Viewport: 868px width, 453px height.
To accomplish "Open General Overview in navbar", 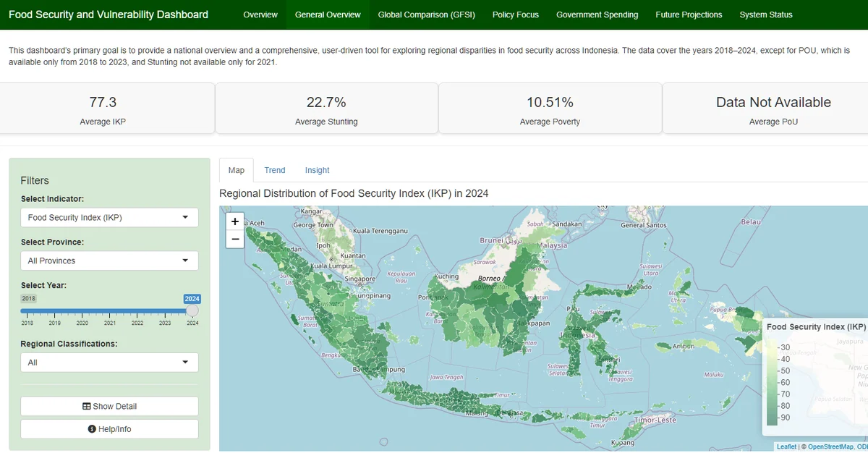I will [x=328, y=14].
